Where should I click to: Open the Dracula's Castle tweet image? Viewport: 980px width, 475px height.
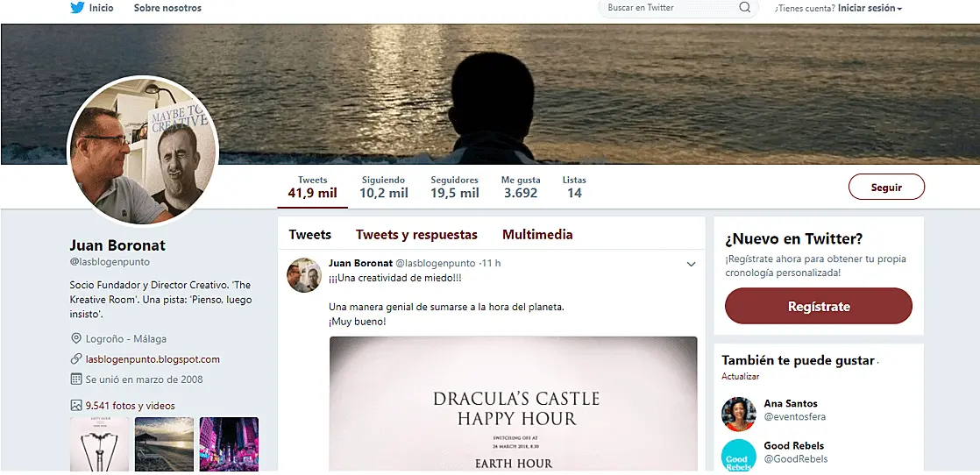[513, 404]
